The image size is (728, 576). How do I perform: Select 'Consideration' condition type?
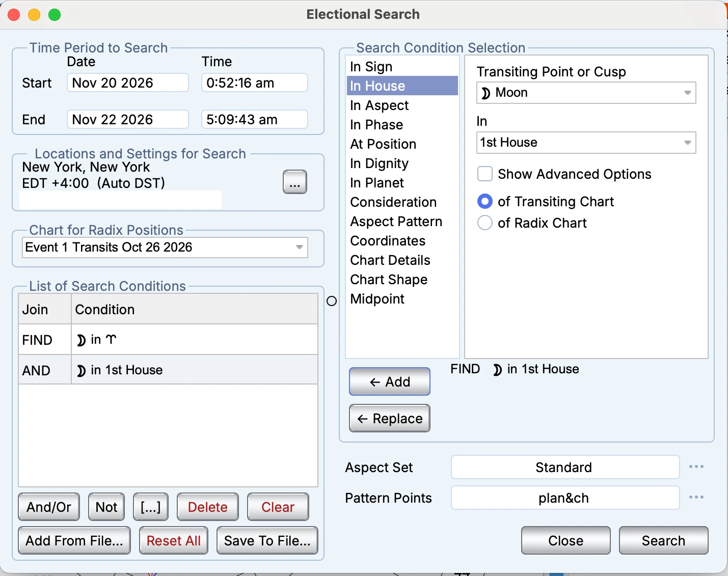pyautogui.click(x=402, y=202)
